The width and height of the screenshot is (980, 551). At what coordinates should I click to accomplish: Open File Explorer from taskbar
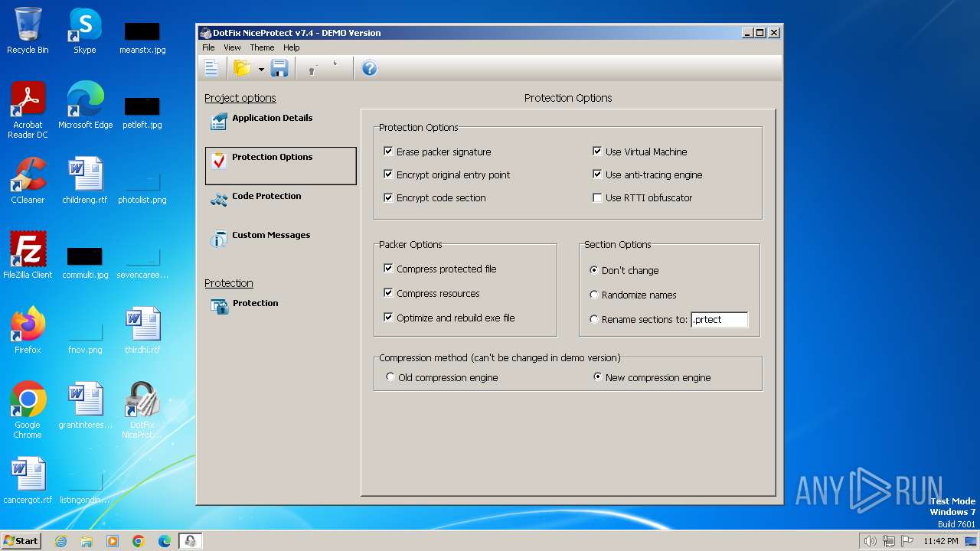coord(87,541)
